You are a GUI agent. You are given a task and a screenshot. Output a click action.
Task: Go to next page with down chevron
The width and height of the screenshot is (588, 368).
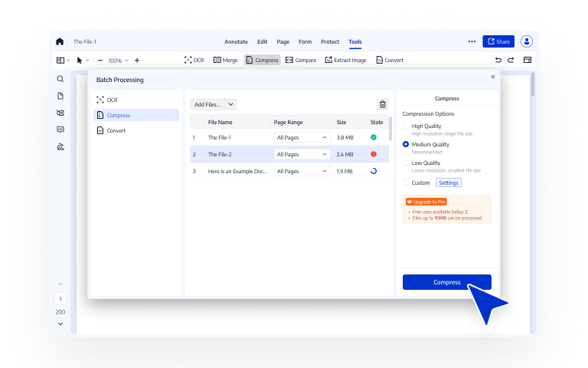click(x=60, y=324)
